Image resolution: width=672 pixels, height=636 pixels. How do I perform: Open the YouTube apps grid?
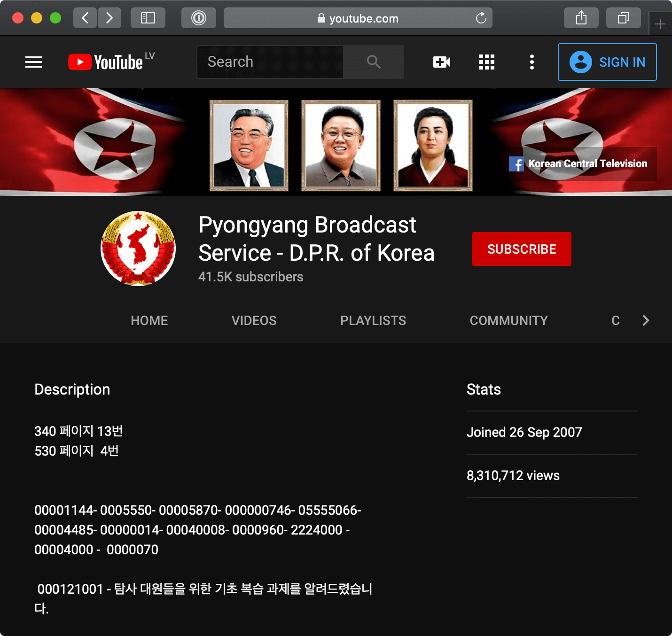click(486, 62)
